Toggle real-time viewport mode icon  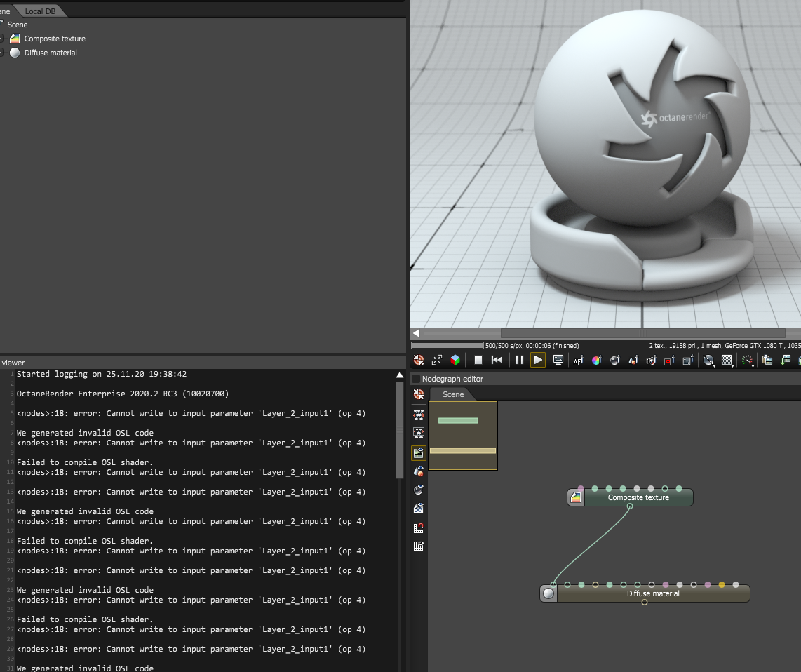(x=558, y=361)
